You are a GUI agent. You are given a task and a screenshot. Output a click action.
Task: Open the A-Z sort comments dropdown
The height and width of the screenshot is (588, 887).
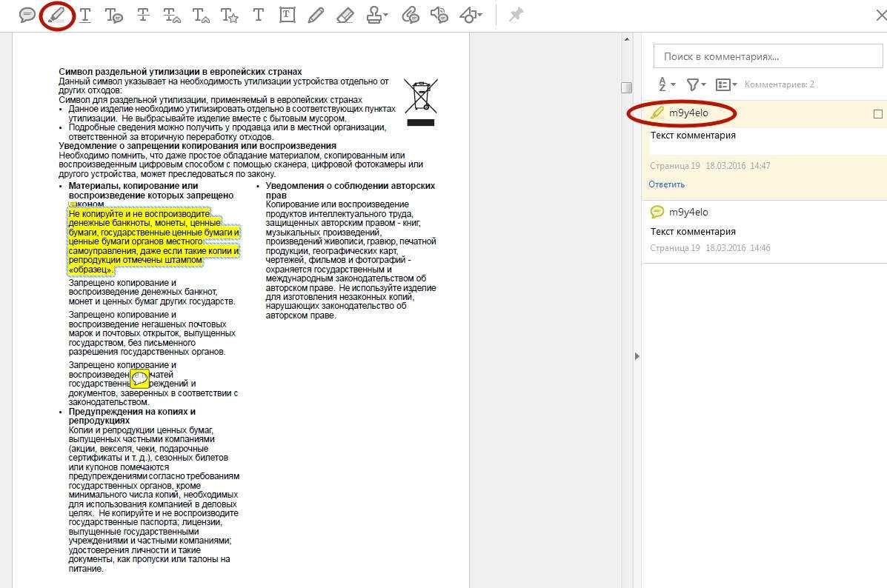667,84
